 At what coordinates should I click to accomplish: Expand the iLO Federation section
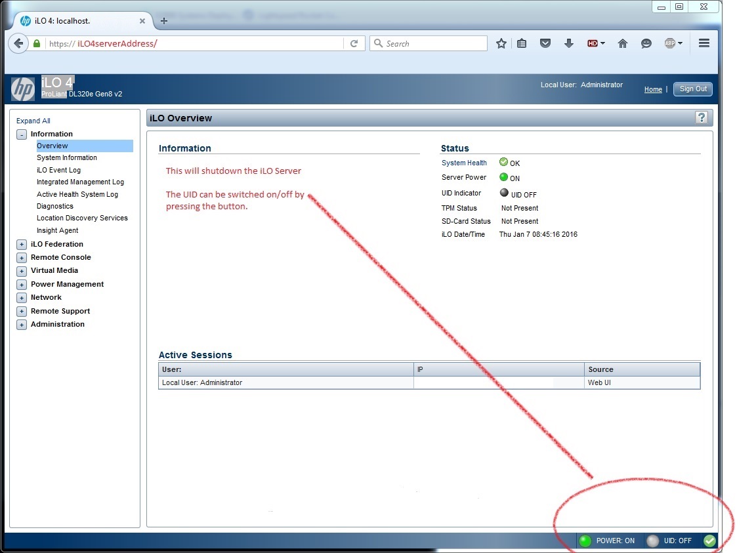click(x=22, y=245)
